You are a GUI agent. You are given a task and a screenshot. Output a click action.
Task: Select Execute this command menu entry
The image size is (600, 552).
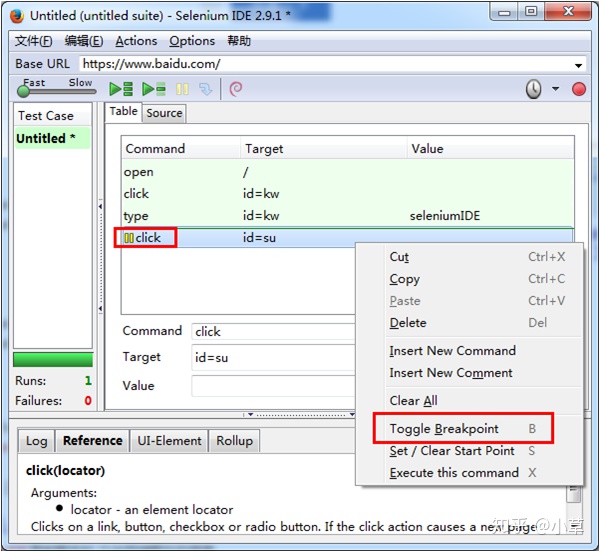coord(454,473)
